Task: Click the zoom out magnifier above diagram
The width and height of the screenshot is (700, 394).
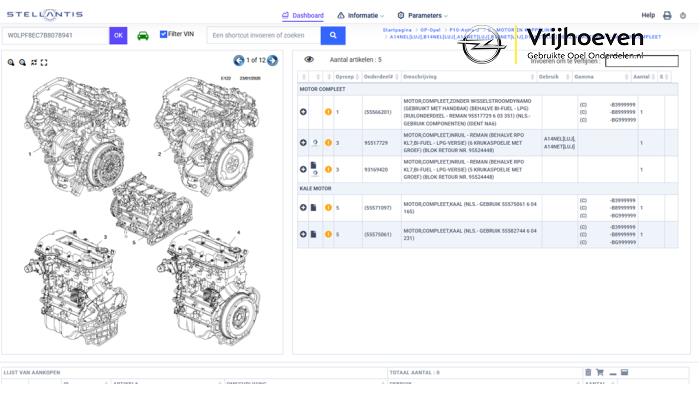Action: click(22, 62)
